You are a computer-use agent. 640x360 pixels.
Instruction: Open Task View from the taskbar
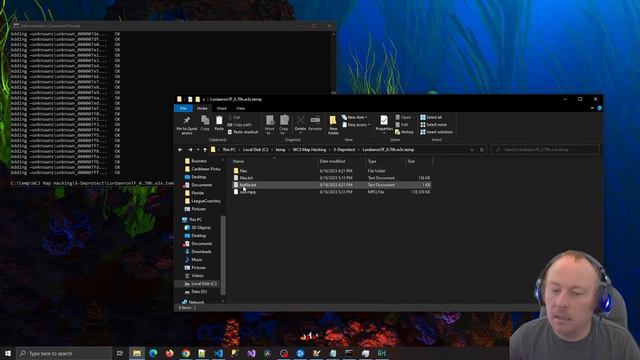point(120,353)
